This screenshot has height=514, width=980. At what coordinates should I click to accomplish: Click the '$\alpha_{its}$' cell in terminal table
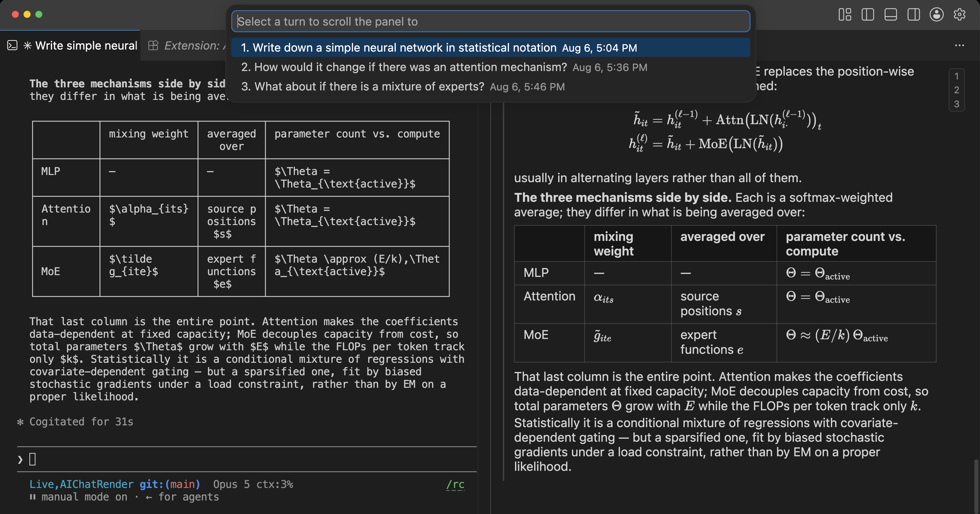pos(149,215)
